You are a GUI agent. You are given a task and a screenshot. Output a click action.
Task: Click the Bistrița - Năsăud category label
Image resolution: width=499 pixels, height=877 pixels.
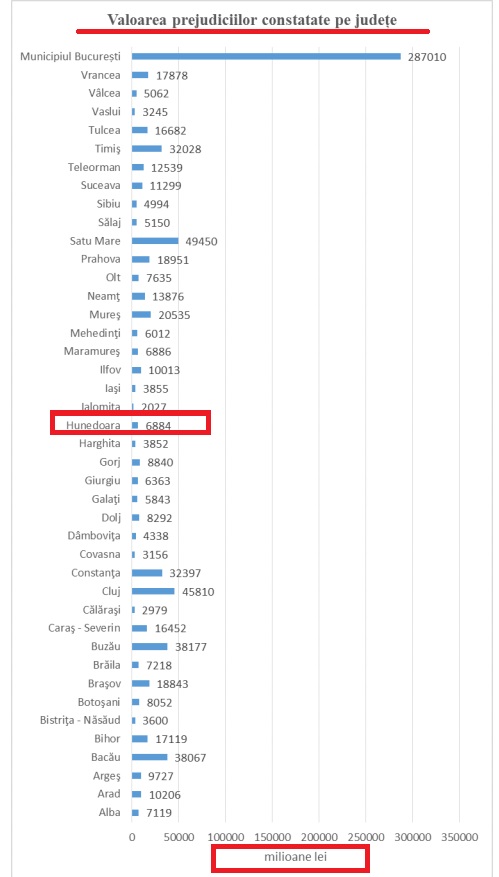point(81,720)
